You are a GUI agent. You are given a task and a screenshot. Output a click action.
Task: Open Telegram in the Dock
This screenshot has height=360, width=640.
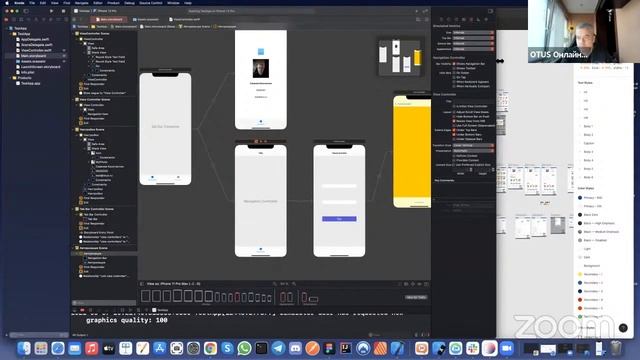click(x=278, y=348)
